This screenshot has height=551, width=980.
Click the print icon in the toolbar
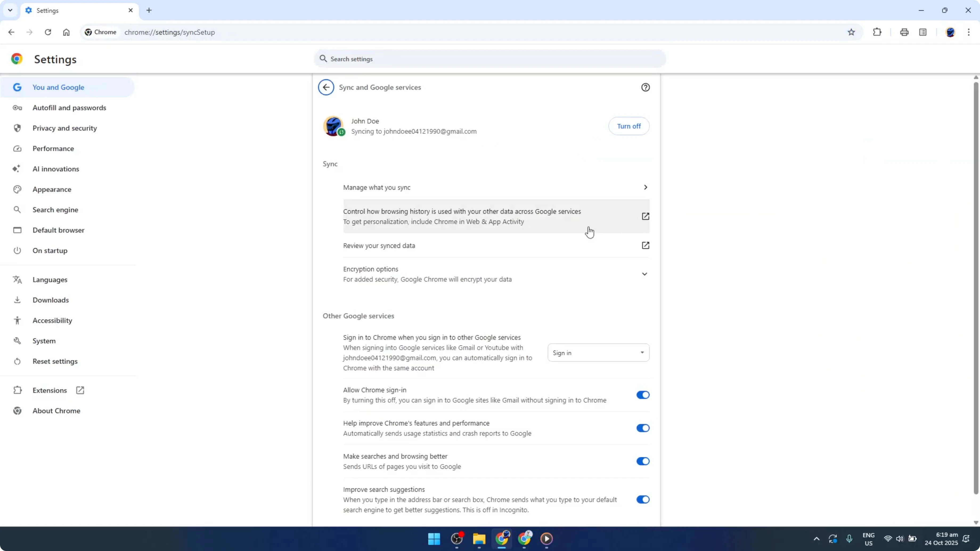904,32
